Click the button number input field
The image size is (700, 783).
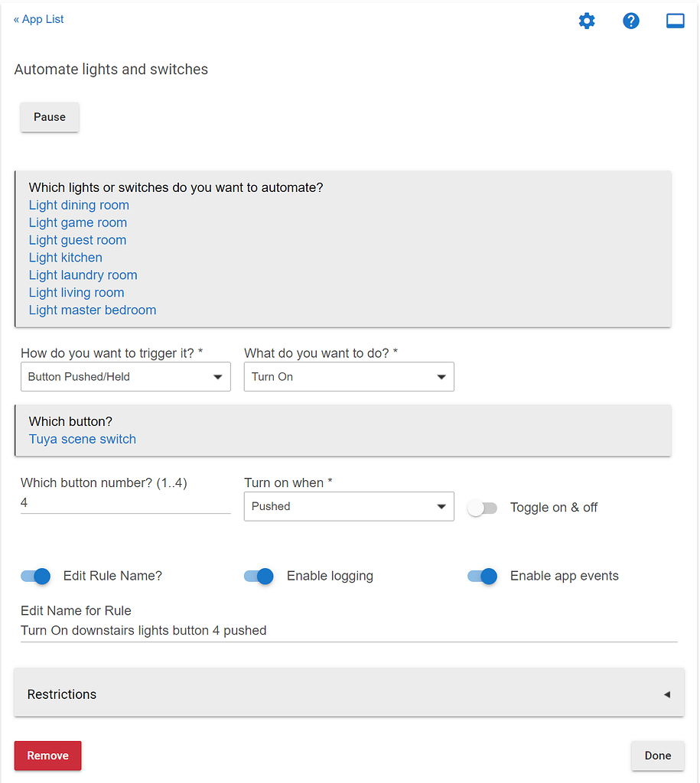point(125,503)
